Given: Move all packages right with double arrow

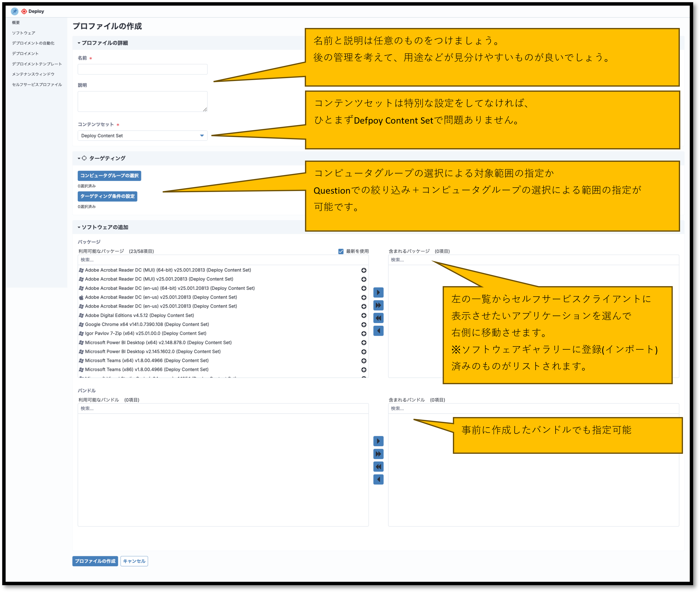Looking at the screenshot, I should (378, 305).
